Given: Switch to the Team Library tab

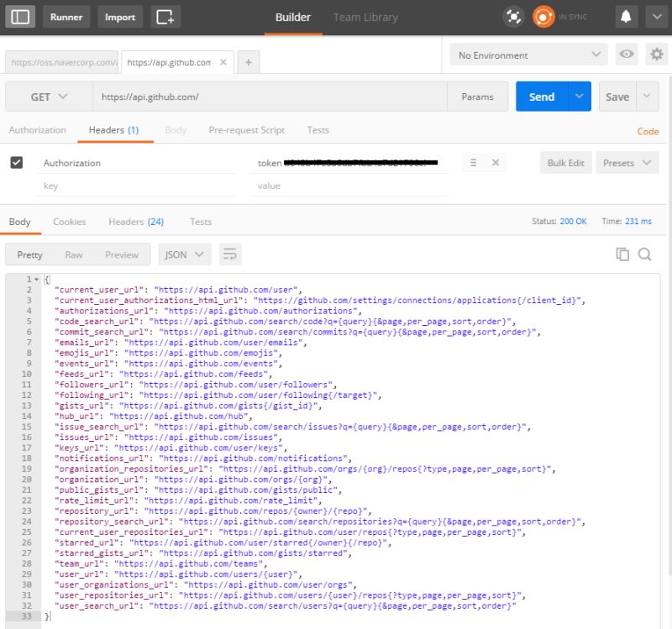Looking at the screenshot, I should click(365, 16).
